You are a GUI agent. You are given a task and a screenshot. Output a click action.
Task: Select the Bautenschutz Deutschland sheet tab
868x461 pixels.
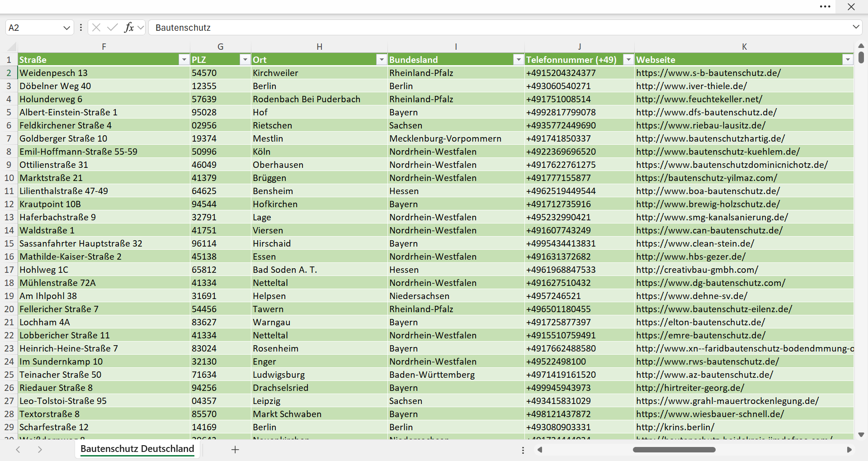tap(137, 449)
